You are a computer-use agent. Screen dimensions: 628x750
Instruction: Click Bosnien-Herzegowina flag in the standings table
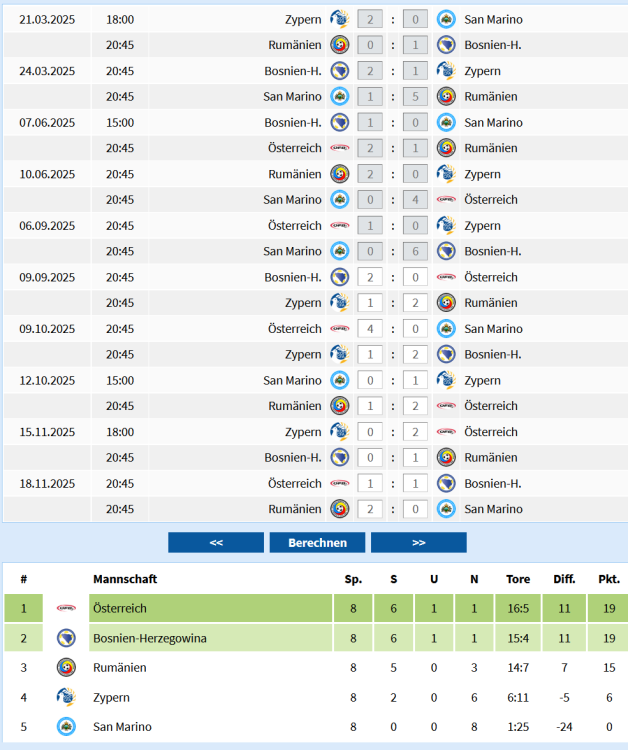66,638
